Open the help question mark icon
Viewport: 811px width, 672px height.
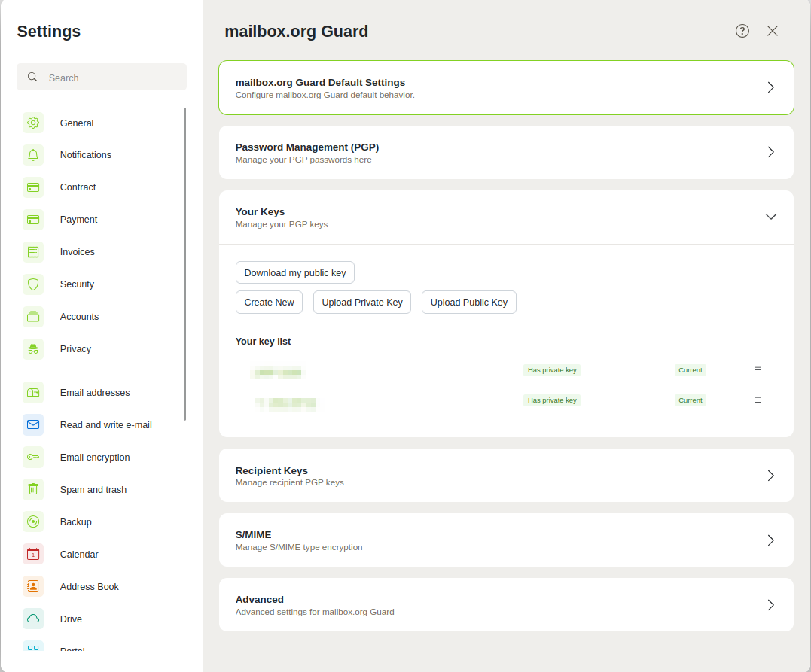742,31
